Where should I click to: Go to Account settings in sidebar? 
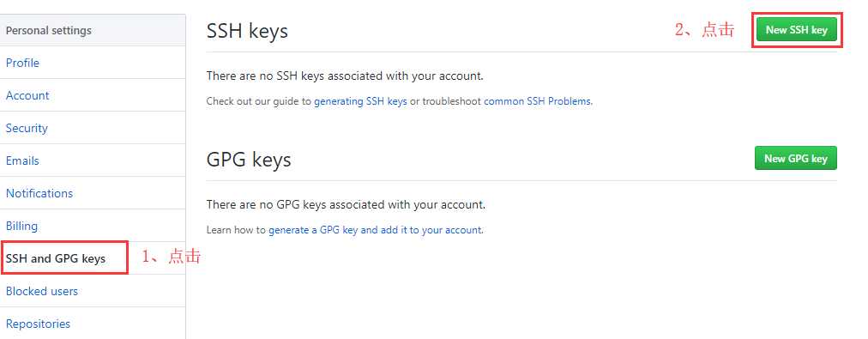(x=27, y=95)
